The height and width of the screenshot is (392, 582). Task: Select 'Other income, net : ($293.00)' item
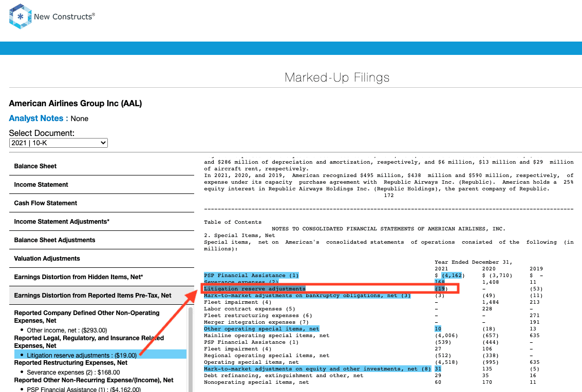[x=67, y=330]
